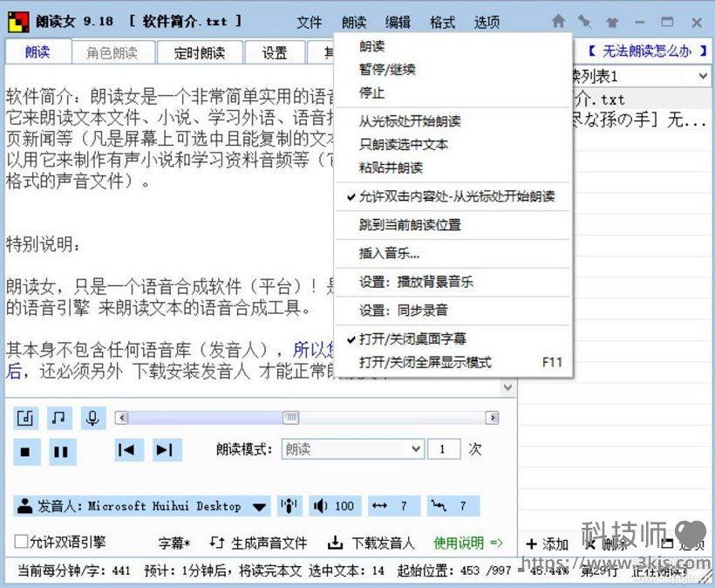Image resolution: width=715 pixels, height=588 pixels.
Task: Choose 暂停/继续 menu entry
Action: pos(453,69)
